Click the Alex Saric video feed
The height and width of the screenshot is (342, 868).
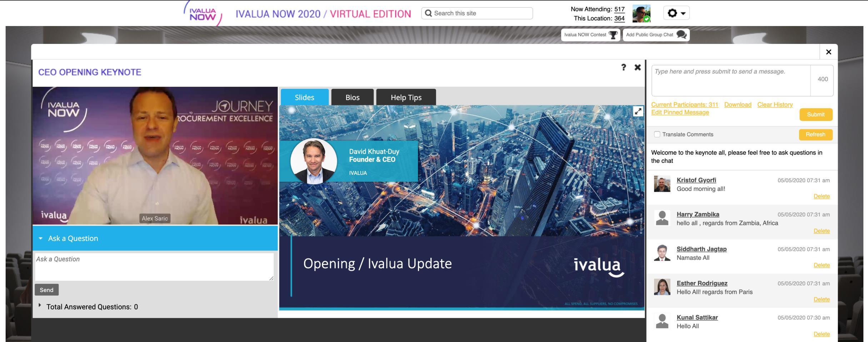point(155,156)
